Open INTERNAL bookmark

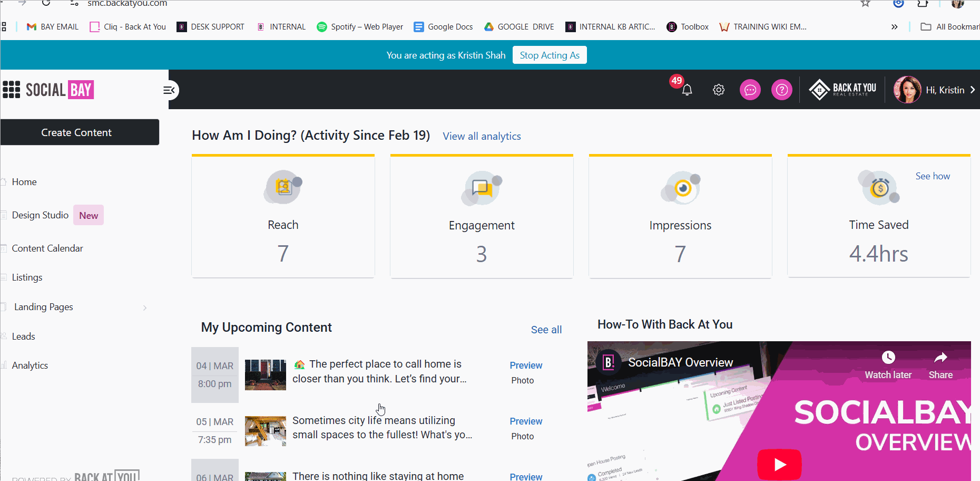coord(281,27)
